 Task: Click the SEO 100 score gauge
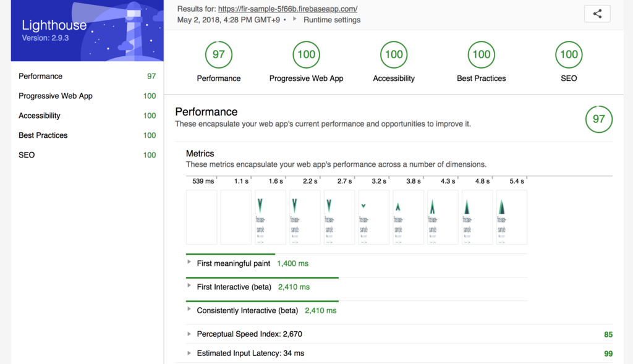pyautogui.click(x=569, y=54)
